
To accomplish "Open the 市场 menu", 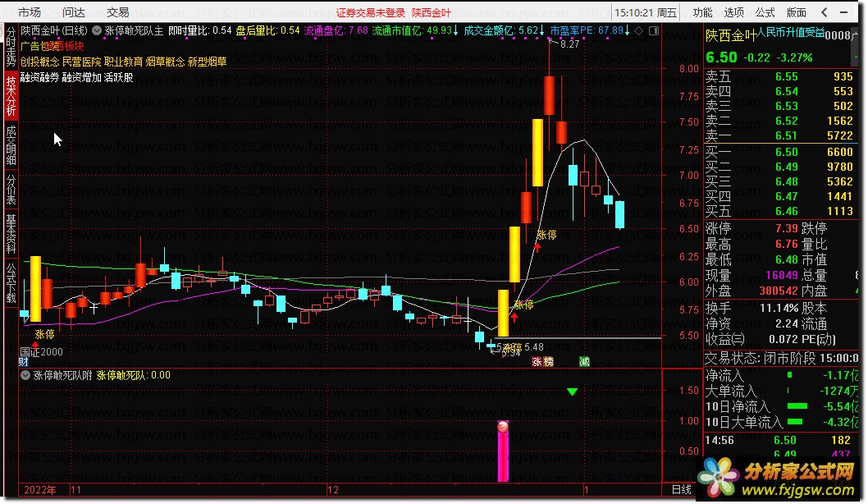I will [29, 12].
